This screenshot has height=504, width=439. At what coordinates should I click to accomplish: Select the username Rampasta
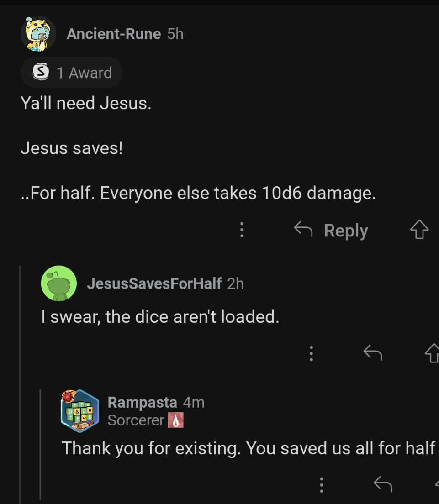point(142,402)
